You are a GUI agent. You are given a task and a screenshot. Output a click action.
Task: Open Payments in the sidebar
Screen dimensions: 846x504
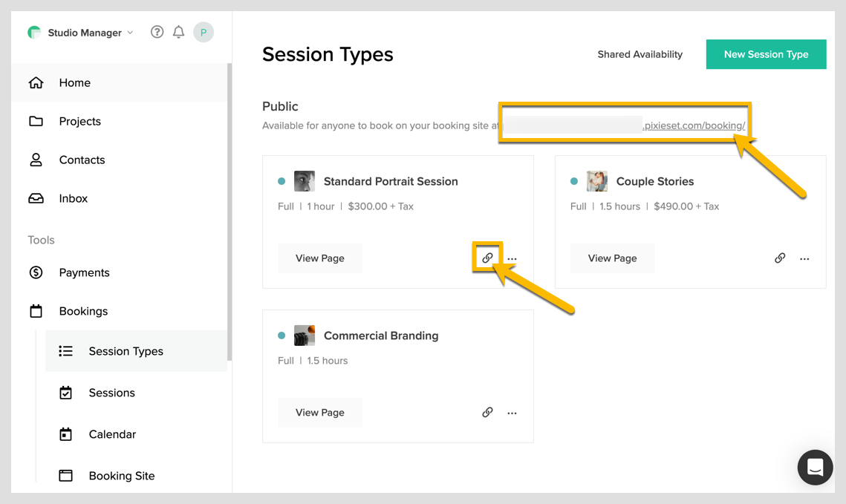pyautogui.click(x=84, y=272)
